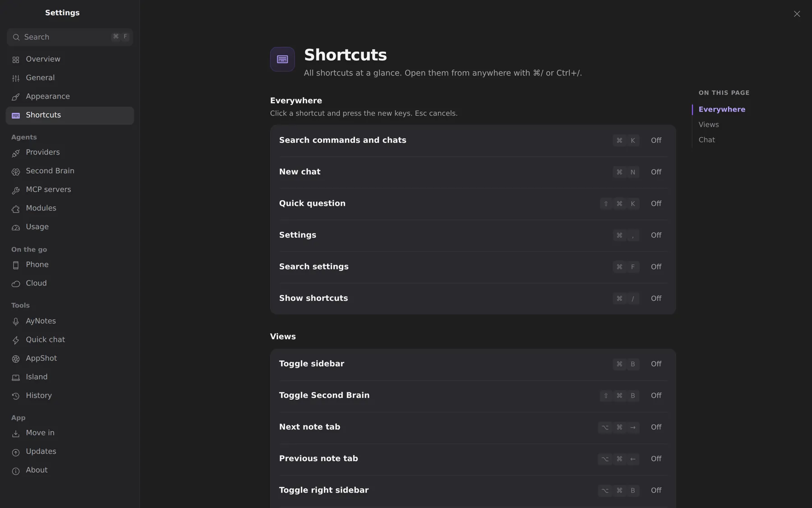Click the About info icon

tap(16, 471)
